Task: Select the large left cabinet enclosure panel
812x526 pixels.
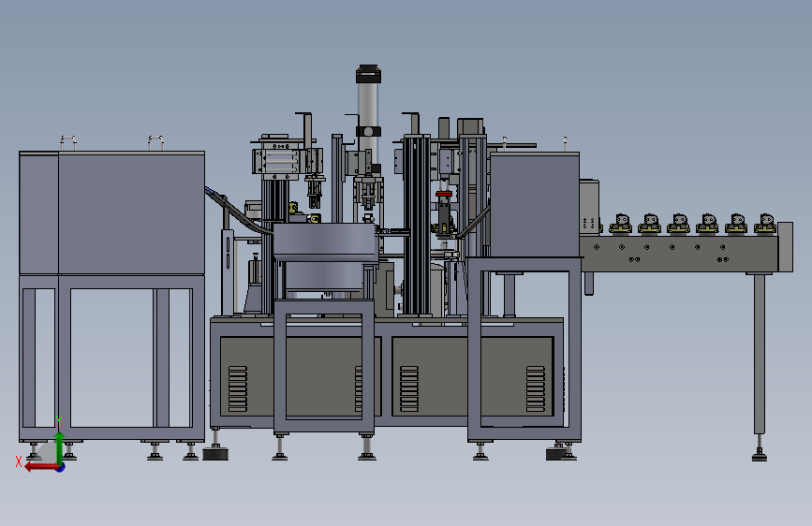Action: pyautogui.click(x=111, y=212)
